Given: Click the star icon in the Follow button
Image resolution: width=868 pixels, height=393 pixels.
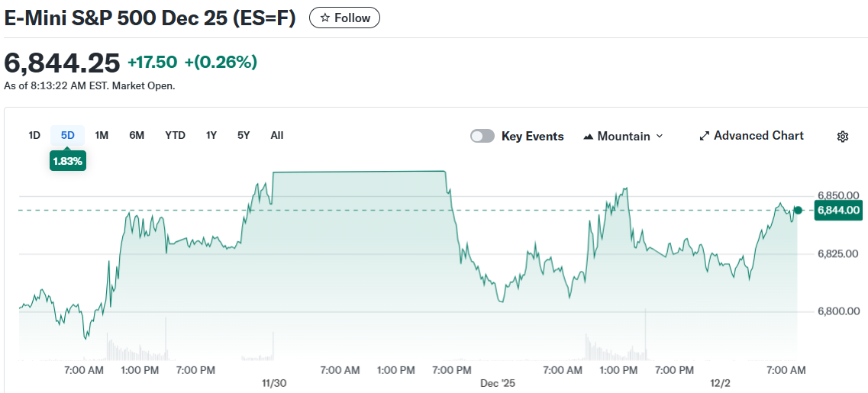Looking at the screenshot, I should click(x=325, y=18).
